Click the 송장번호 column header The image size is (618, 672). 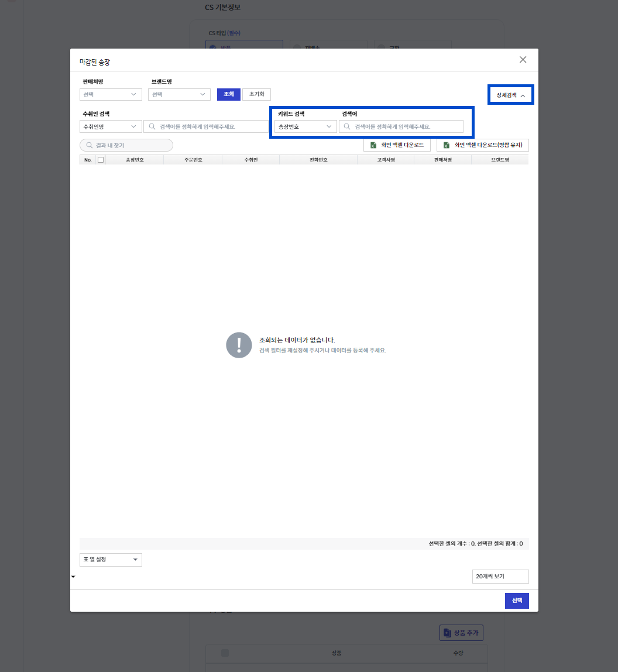click(x=135, y=160)
